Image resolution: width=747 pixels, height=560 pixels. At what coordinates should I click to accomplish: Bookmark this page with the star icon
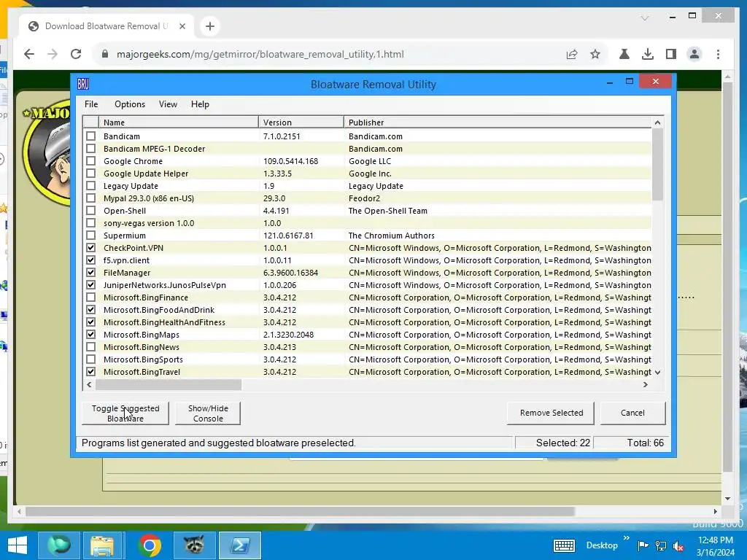595,54
